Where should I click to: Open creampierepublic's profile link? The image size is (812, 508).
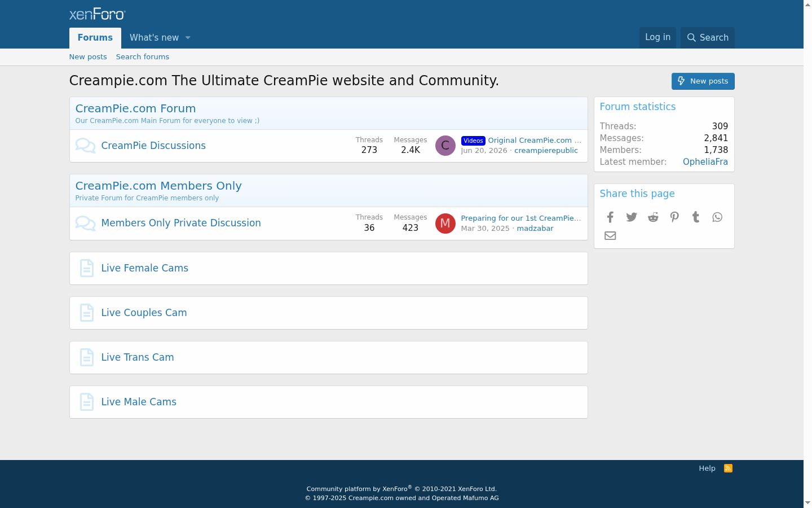coord(546,151)
